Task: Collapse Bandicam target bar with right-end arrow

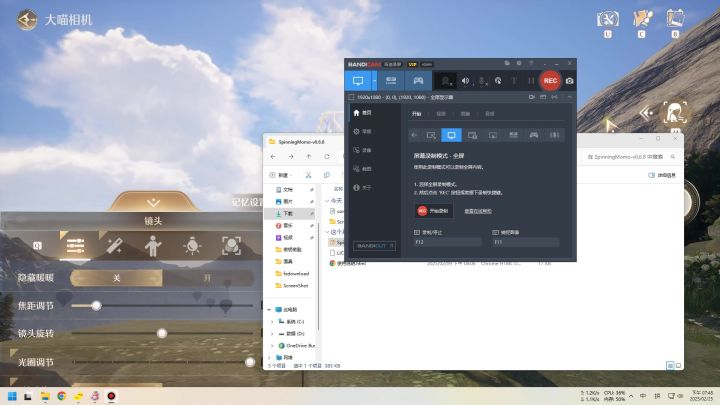Action: pyautogui.click(x=569, y=97)
